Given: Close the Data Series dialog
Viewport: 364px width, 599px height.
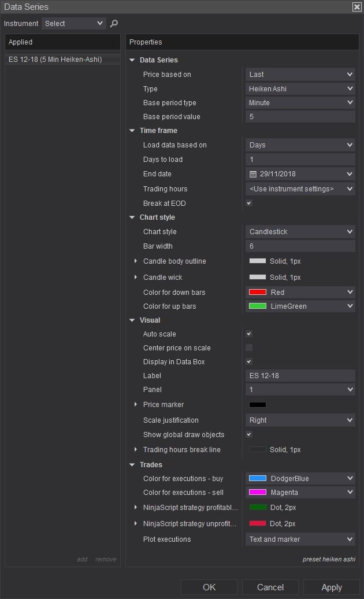Looking at the screenshot, I should [356, 7].
